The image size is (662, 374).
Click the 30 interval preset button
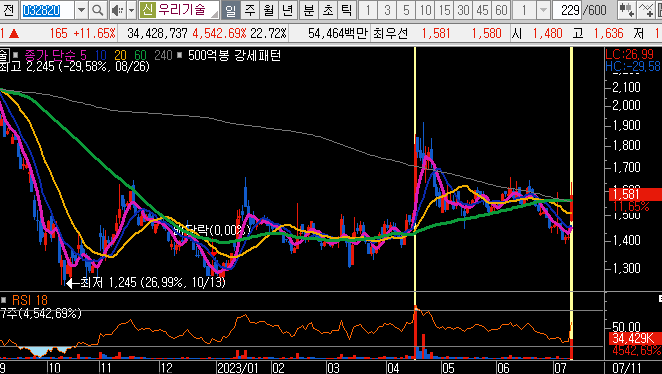[464, 10]
